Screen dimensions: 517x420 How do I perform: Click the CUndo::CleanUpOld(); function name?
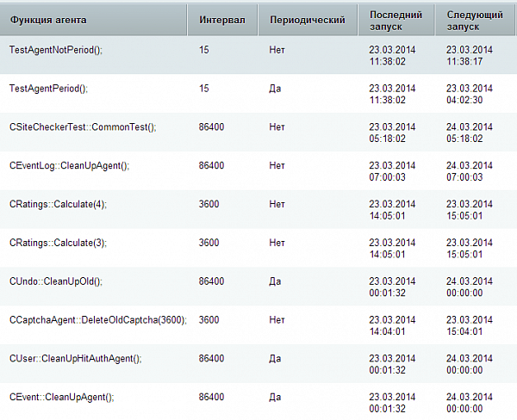coord(56,281)
